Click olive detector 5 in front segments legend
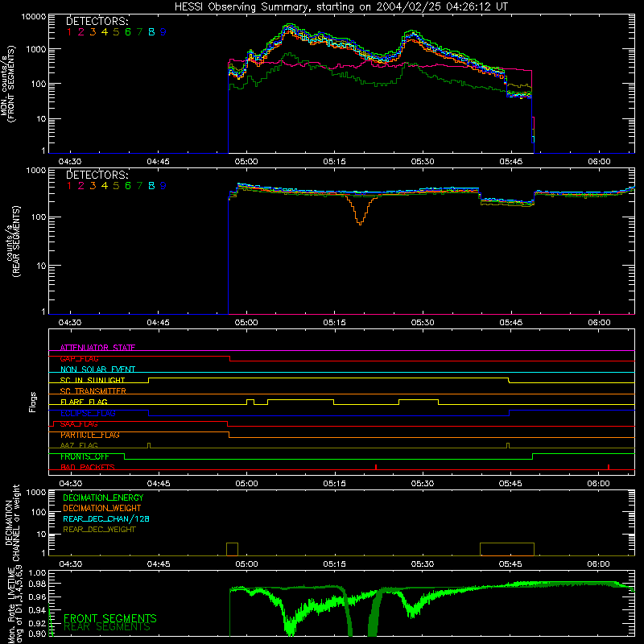 click(116, 32)
